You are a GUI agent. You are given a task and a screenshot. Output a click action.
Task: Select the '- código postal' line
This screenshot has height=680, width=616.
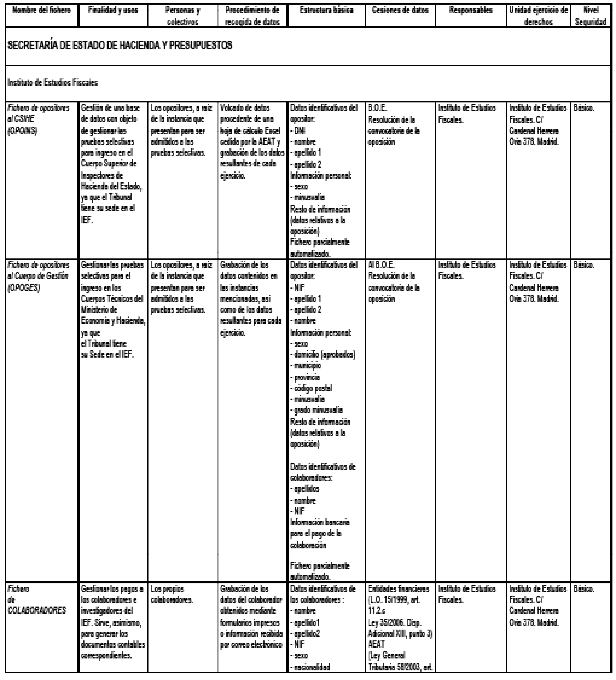coord(311,388)
